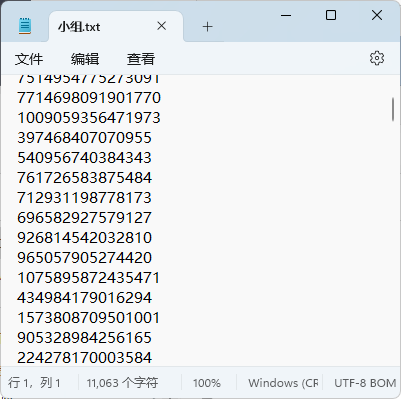Close the Notepad window
This screenshot has width=401, height=399.
pos(377,15)
